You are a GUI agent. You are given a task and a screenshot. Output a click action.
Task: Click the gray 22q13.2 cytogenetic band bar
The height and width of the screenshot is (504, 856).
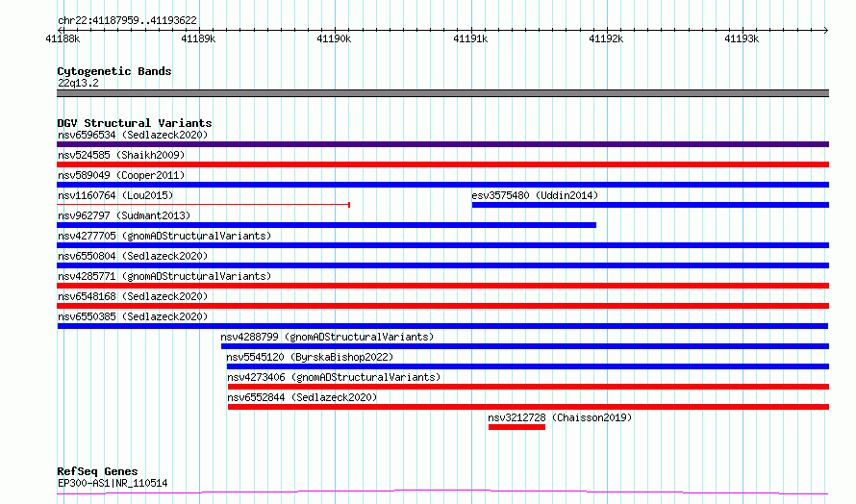442,93
